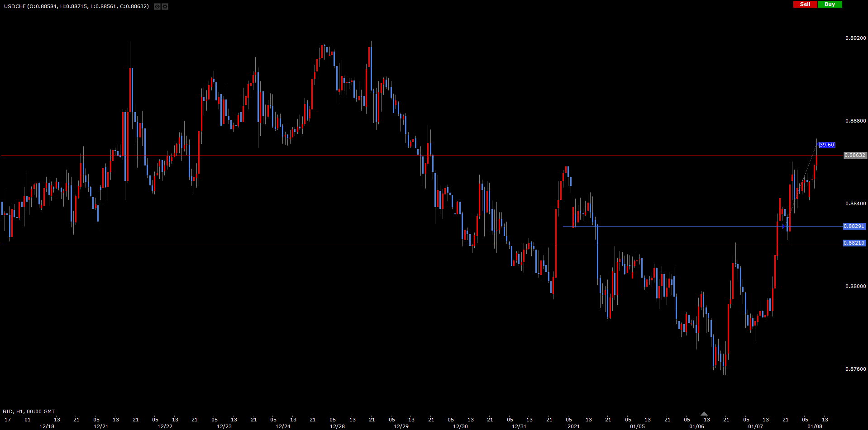Click the 0.89200 price axis label

pyautogui.click(x=855, y=38)
